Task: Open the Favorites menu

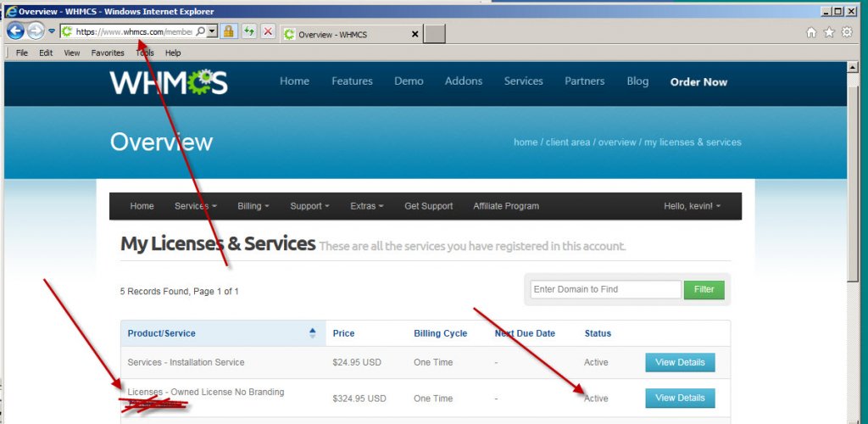Action: [x=108, y=53]
